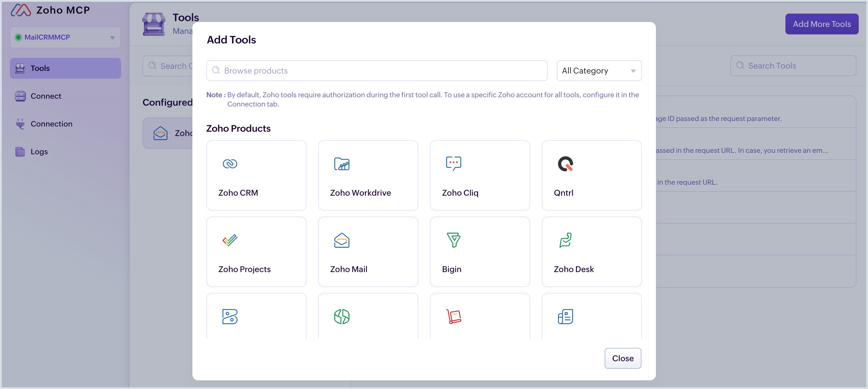Select the Zoho Cliq card label
The image size is (868, 389).
click(x=460, y=193)
